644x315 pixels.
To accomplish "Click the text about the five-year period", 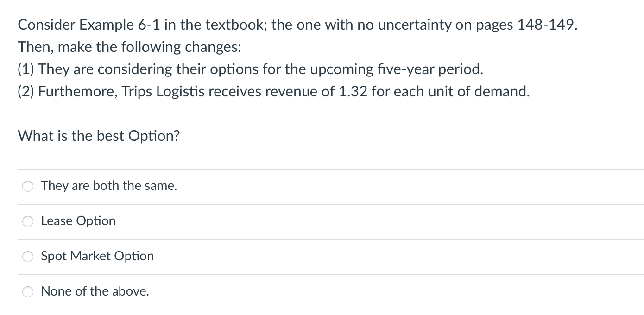I will click(250, 69).
